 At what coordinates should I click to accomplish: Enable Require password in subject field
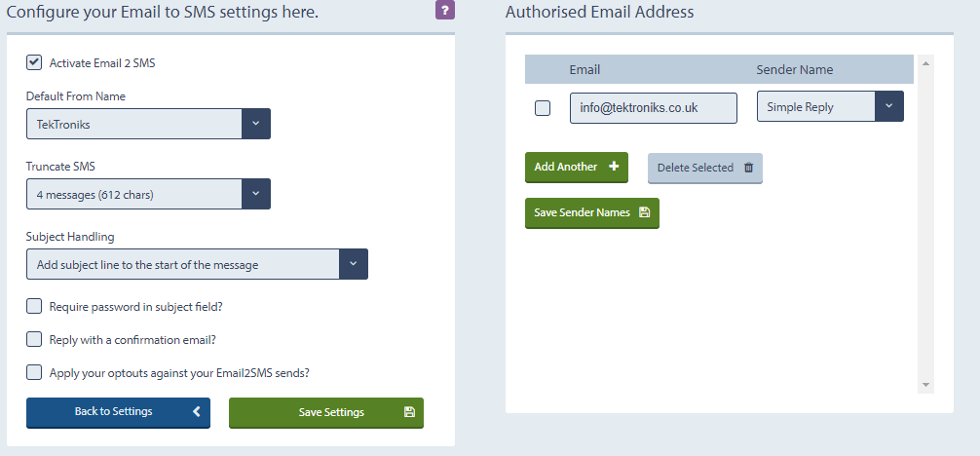pyautogui.click(x=34, y=307)
